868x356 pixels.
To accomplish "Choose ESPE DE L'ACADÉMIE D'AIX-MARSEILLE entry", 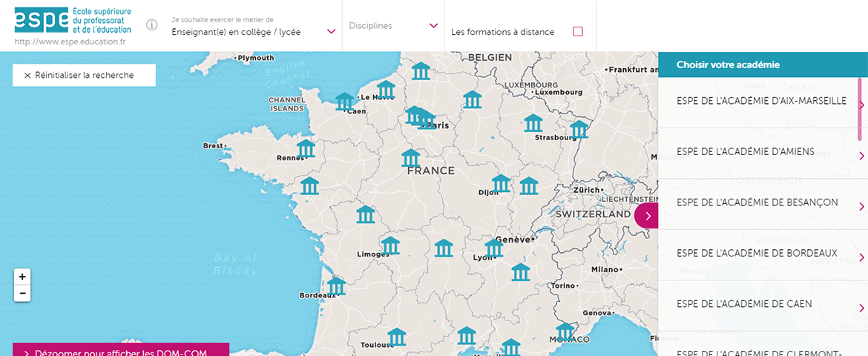I will [761, 101].
